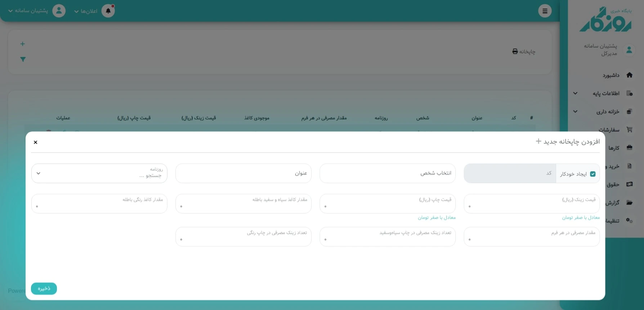Click the انتخاب شخص person field
This screenshot has width=644, height=310.
pyautogui.click(x=387, y=173)
